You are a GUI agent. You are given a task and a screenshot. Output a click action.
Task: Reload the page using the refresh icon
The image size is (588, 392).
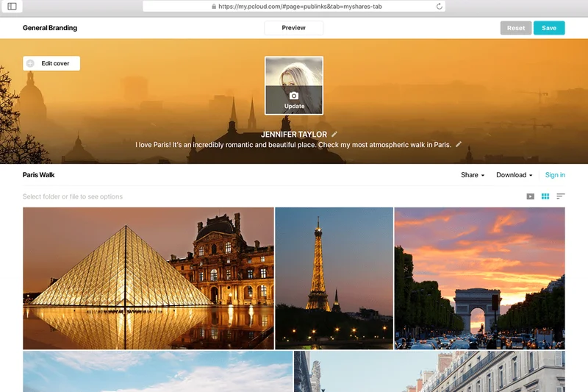click(440, 7)
